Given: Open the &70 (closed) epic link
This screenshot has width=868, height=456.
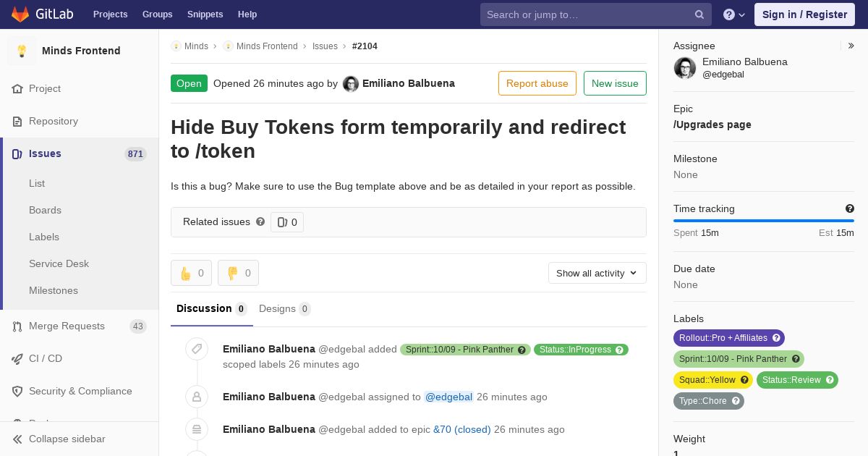Looking at the screenshot, I should [x=462, y=429].
